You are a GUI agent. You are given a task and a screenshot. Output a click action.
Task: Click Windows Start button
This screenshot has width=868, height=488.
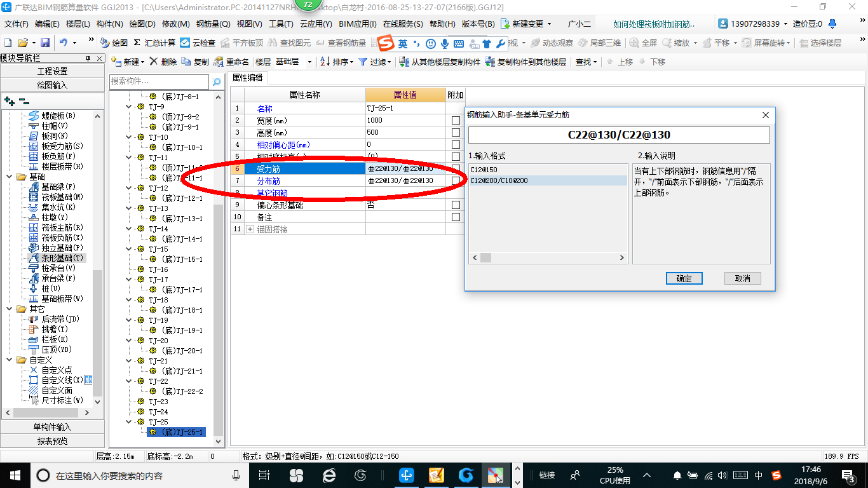(x=14, y=475)
